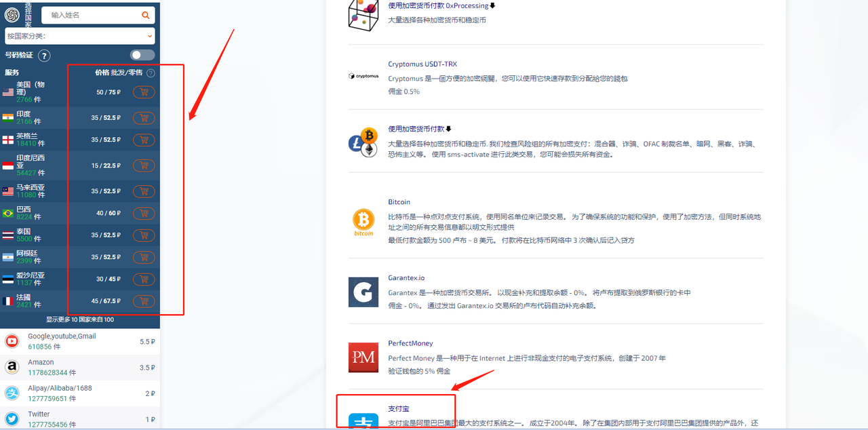Screen dimensions: 868x430
Task: Click the OpenAI service logo icon
Action: pos(12,15)
